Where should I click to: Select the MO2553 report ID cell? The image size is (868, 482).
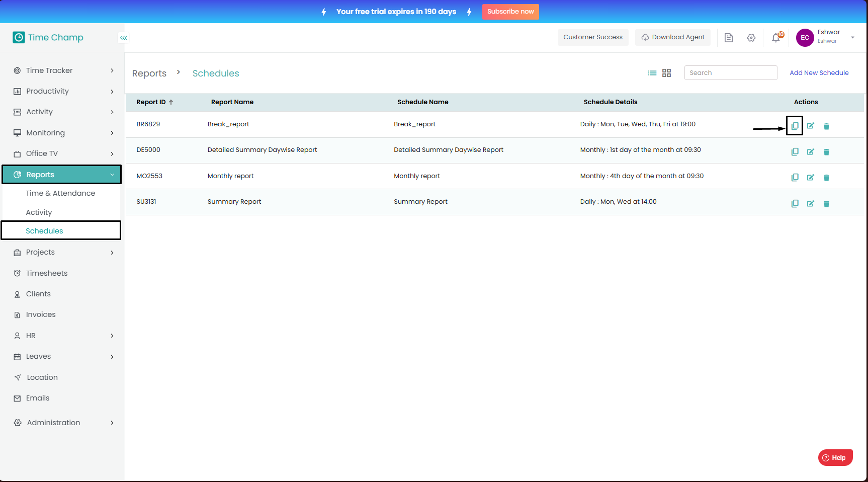pyautogui.click(x=149, y=176)
